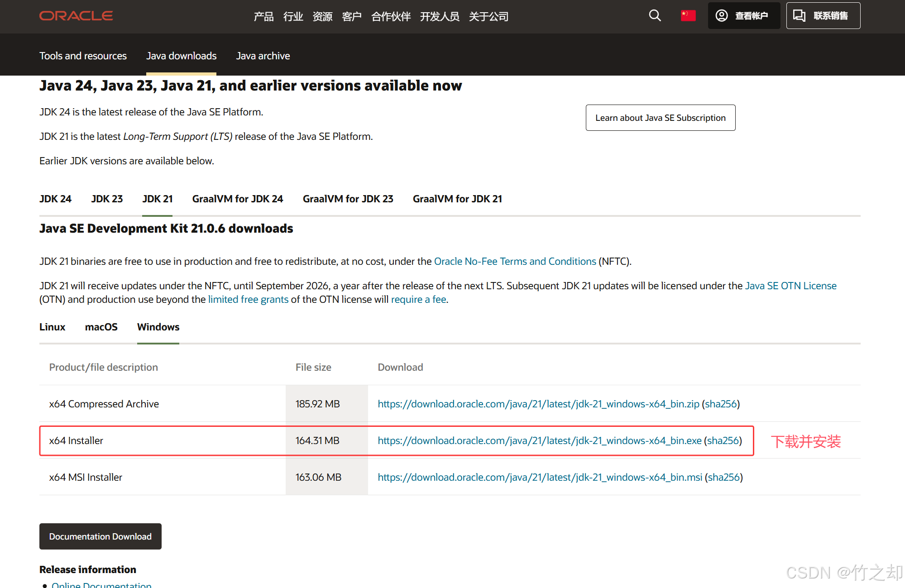905x588 pixels.
Task: Click the Oracle logo
Action: click(76, 16)
